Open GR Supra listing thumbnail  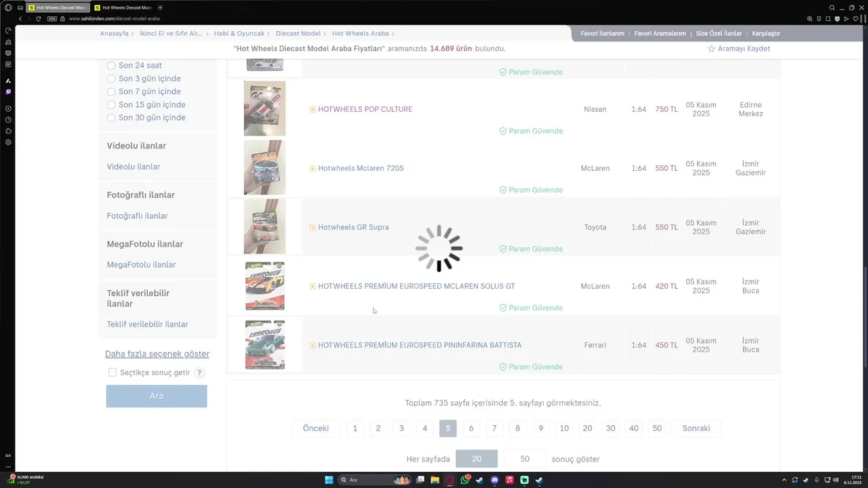click(x=264, y=226)
